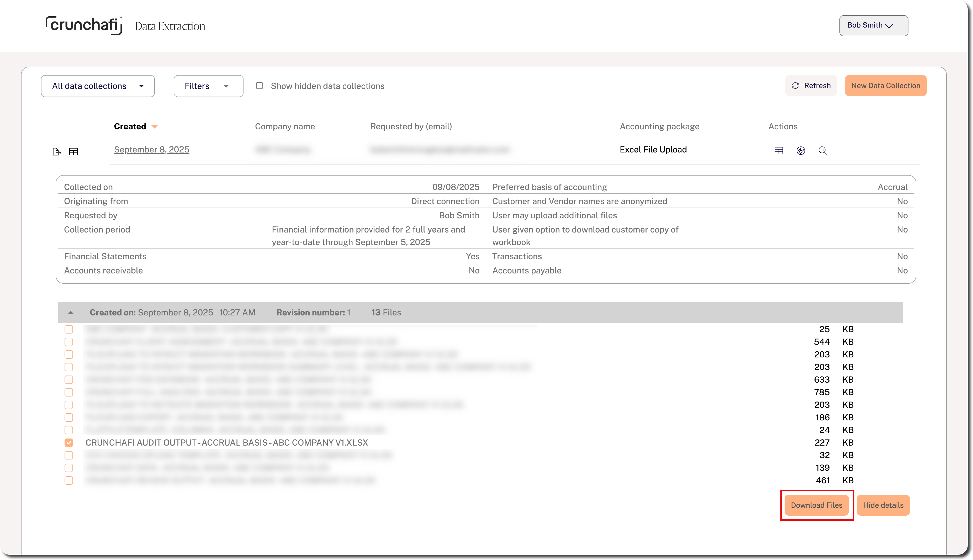Click the Collected on date 09/08/2025

pyautogui.click(x=456, y=187)
